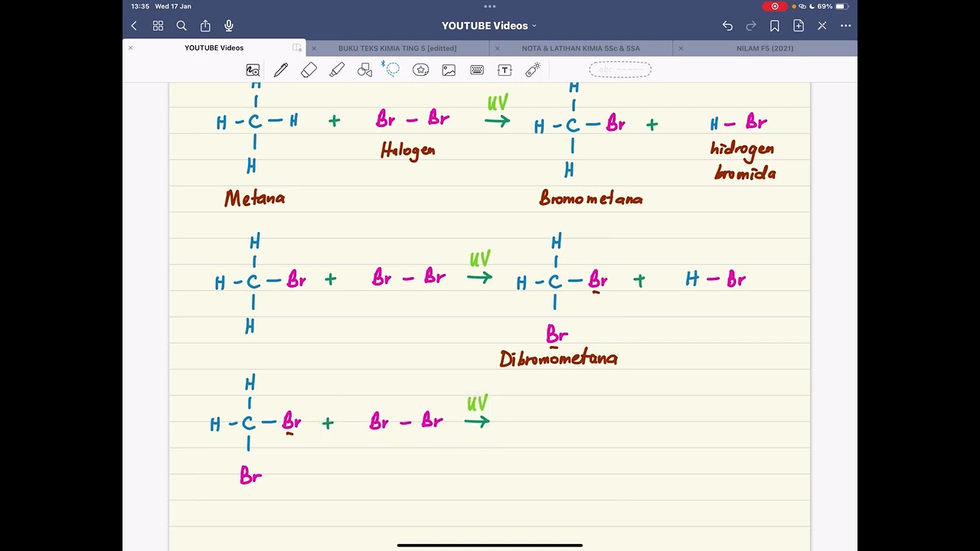Open the YOUTUBE Videos title dropdown
This screenshot has width=980, height=551.
(x=489, y=26)
